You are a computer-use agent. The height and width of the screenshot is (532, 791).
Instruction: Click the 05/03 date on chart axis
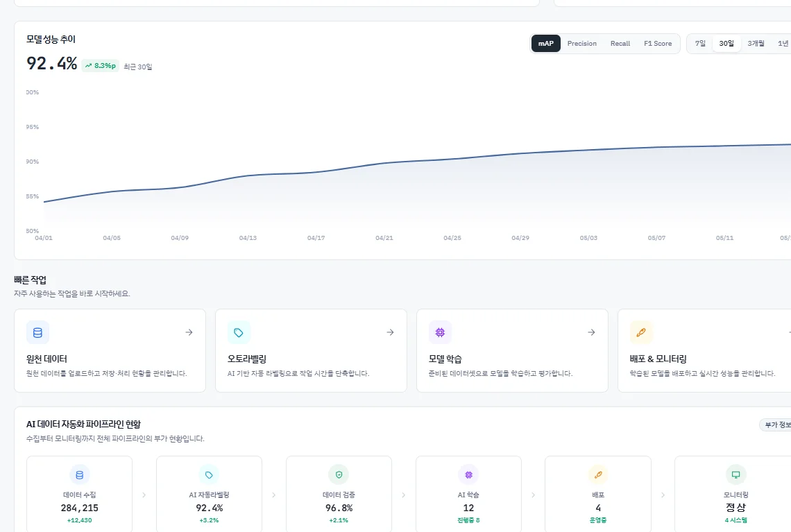588,238
